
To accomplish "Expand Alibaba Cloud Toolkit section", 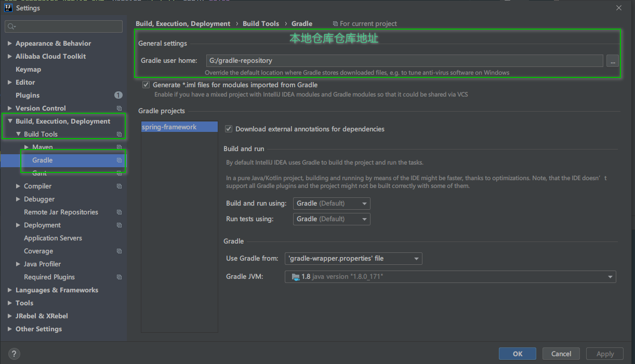I will 10,57.
